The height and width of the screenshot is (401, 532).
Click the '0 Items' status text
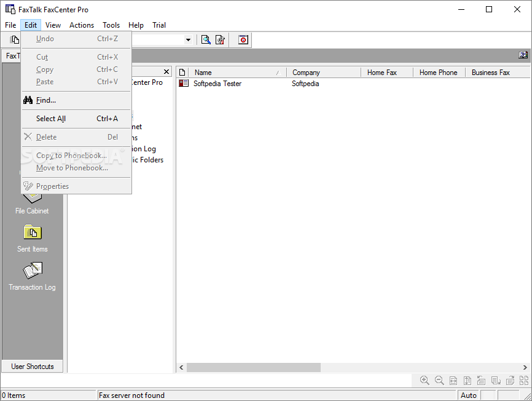14,395
